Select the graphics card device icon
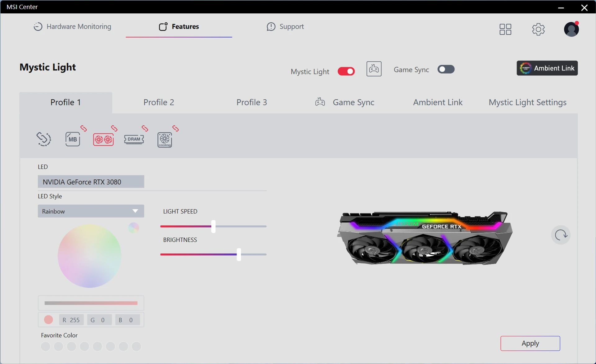The width and height of the screenshot is (596, 364). click(x=103, y=140)
